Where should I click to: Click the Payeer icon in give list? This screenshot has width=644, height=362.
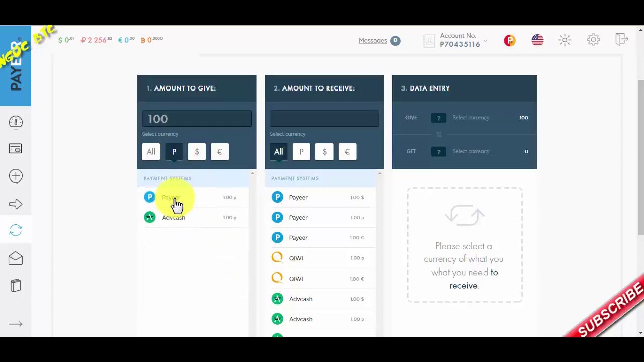tap(150, 197)
